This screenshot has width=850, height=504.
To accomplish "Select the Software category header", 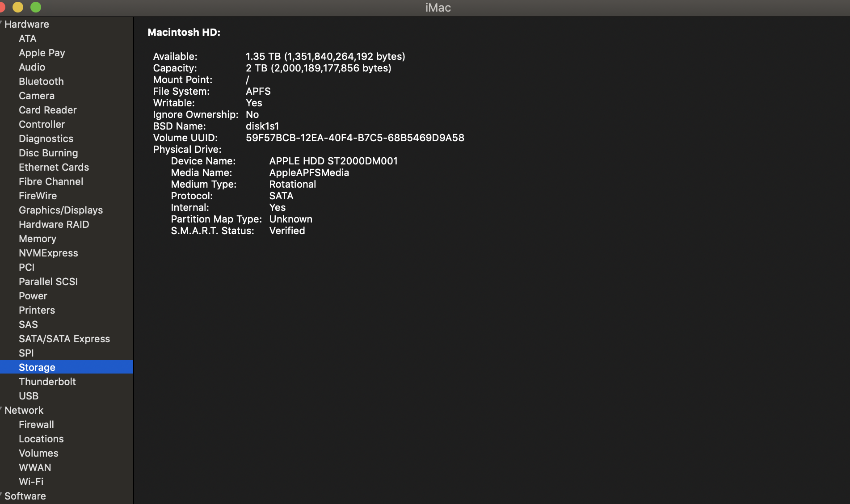I will coord(25,496).
